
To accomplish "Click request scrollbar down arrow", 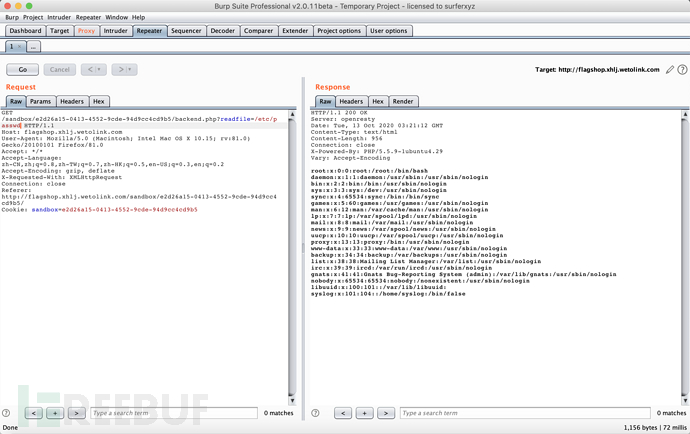I will [x=292, y=401].
